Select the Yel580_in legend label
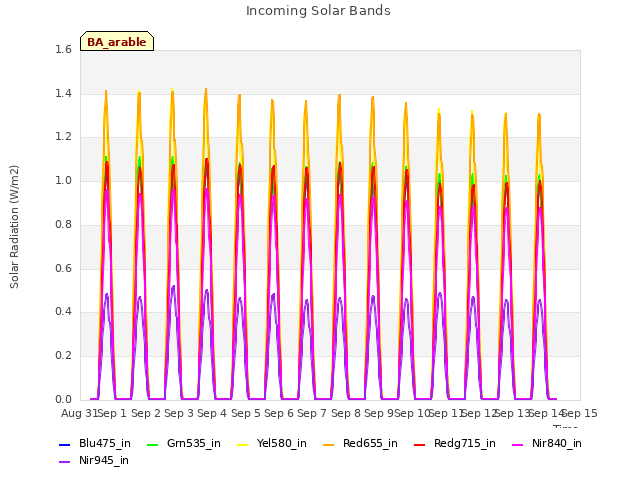This screenshot has width=640, height=480. (282, 444)
